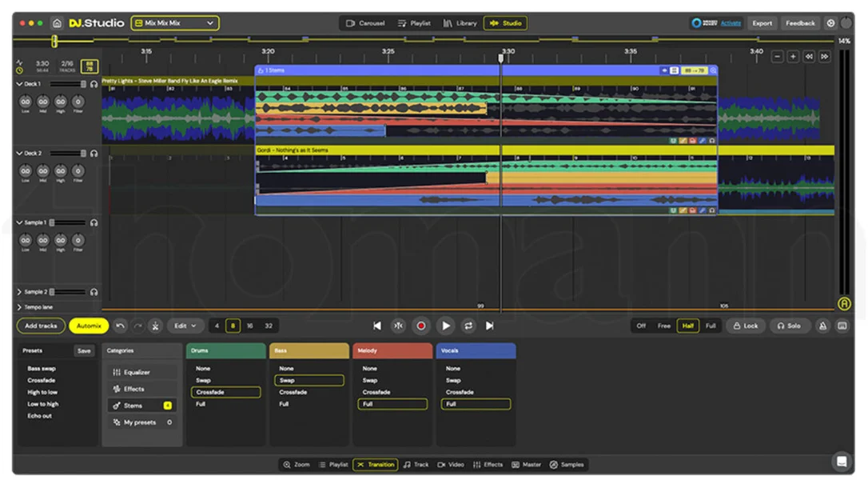Play the mix with the play button
Viewport: 868px width, 488px height.
446,326
